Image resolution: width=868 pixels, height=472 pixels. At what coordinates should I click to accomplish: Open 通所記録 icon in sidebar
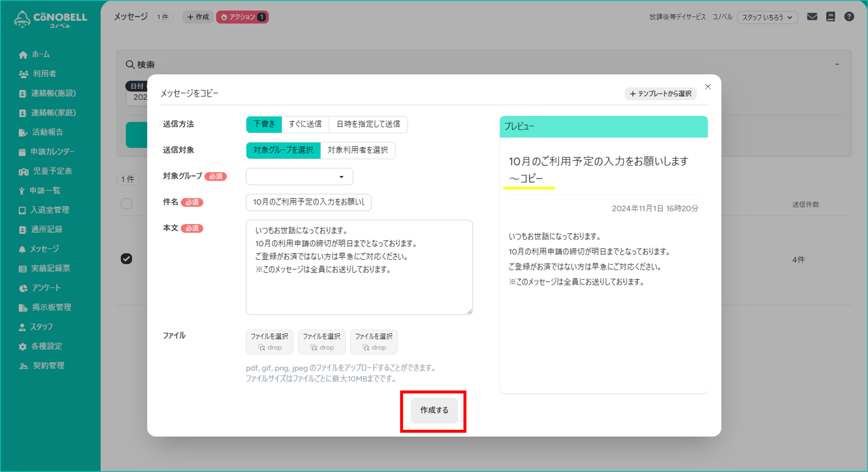pyautogui.click(x=22, y=230)
